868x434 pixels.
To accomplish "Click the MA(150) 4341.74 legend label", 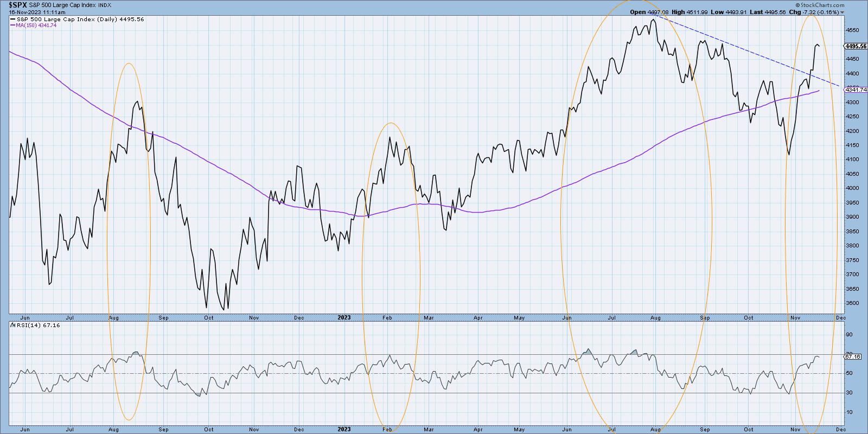I will (36, 25).
